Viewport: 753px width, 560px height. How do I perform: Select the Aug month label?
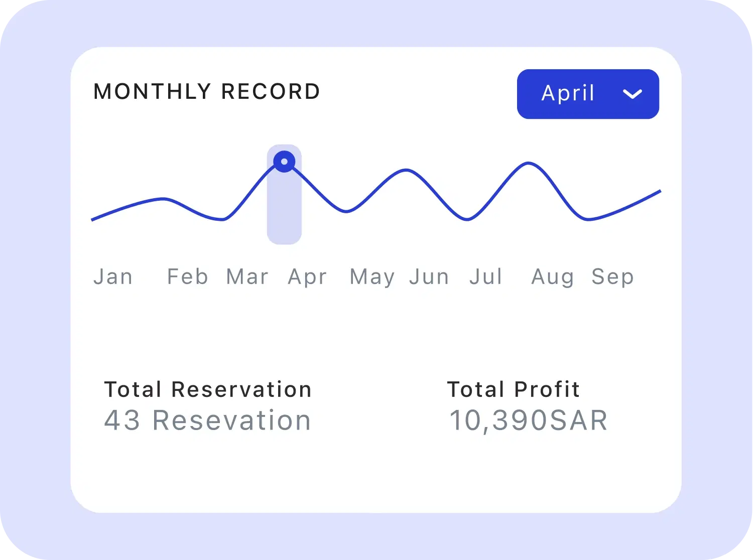[552, 277]
